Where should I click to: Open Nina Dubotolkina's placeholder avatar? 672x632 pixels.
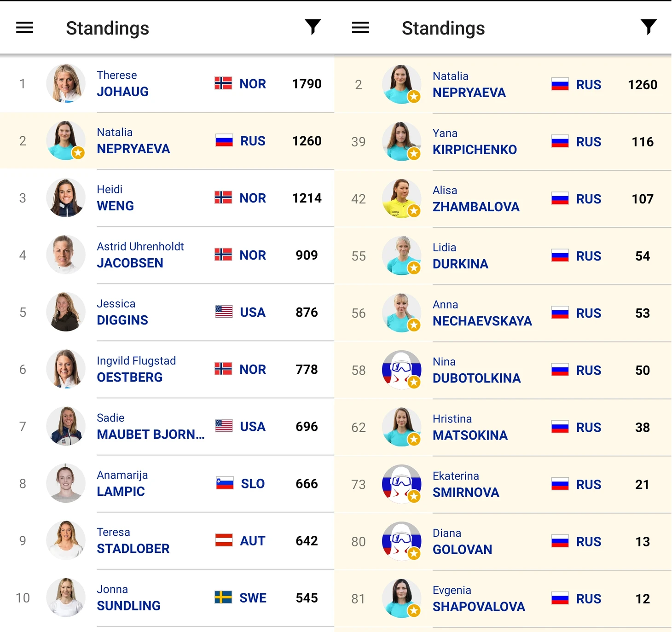coord(401,370)
